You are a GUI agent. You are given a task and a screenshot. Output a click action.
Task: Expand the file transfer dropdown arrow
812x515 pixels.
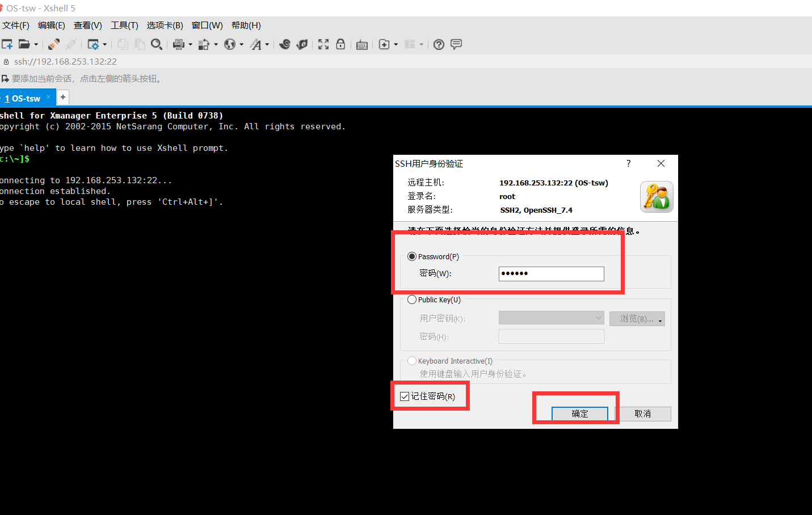(216, 44)
